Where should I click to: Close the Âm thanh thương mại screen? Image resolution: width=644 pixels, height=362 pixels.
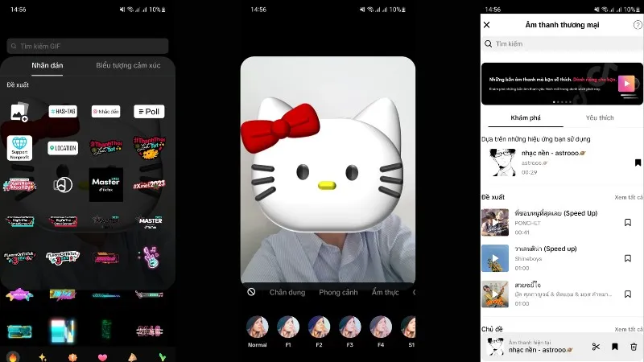tap(486, 25)
